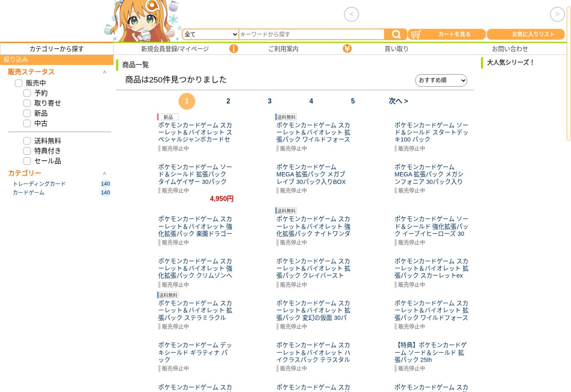Open the お問い合わせ menu item
Viewport: 571px width, 392px height.
[x=510, y=49]
